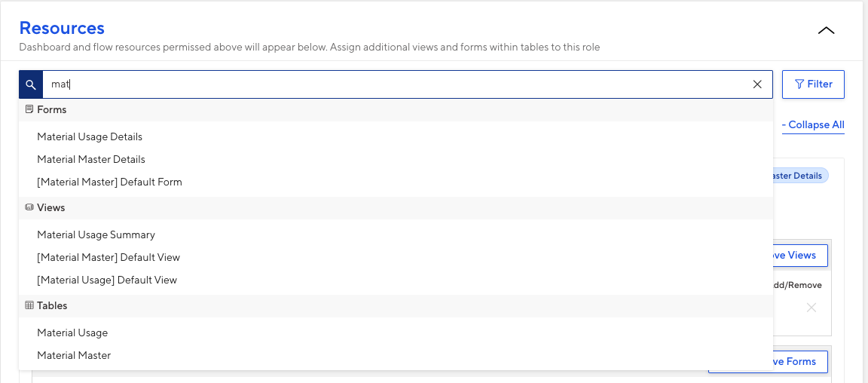
Task: Click into the search input field
Action: (x=396, y=84)
